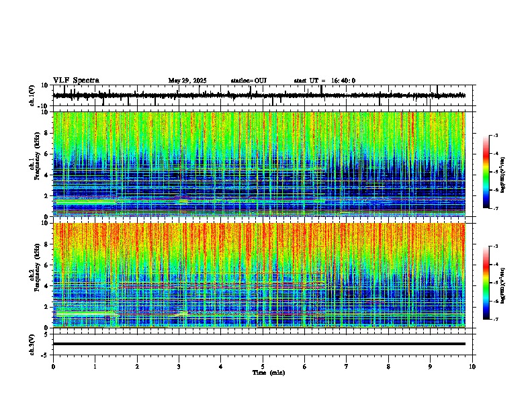The height and width of the screenshot is (411, 532).
Task: Click the ch.2 frequency axis '8' tick label
Action: click(46, 244)
